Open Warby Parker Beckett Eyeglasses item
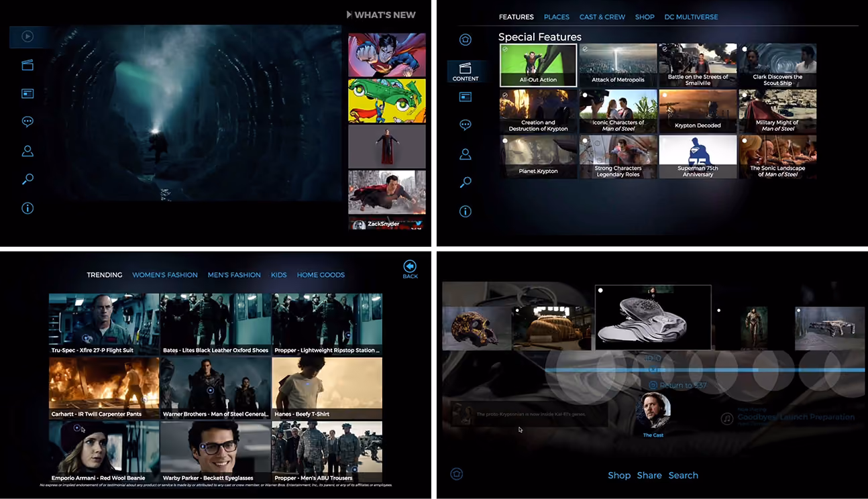Viewport: 868px width, 499px height. tap(215, 452)
